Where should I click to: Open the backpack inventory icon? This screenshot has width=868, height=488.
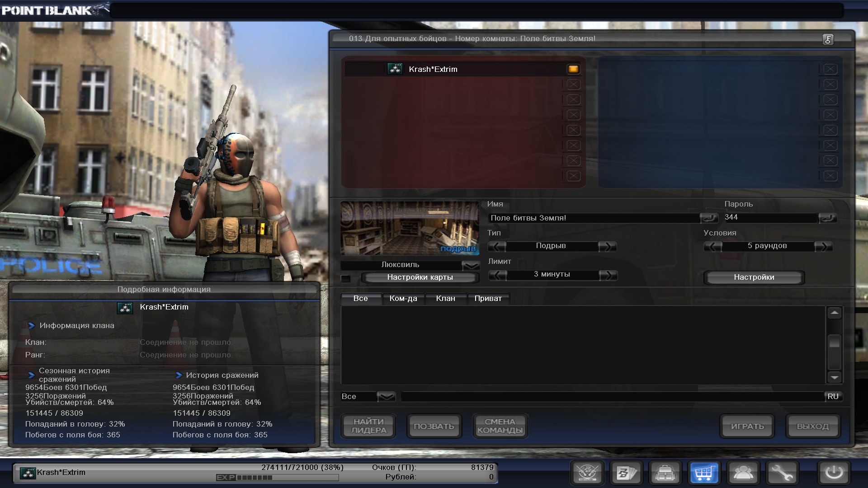coord(665,473)
